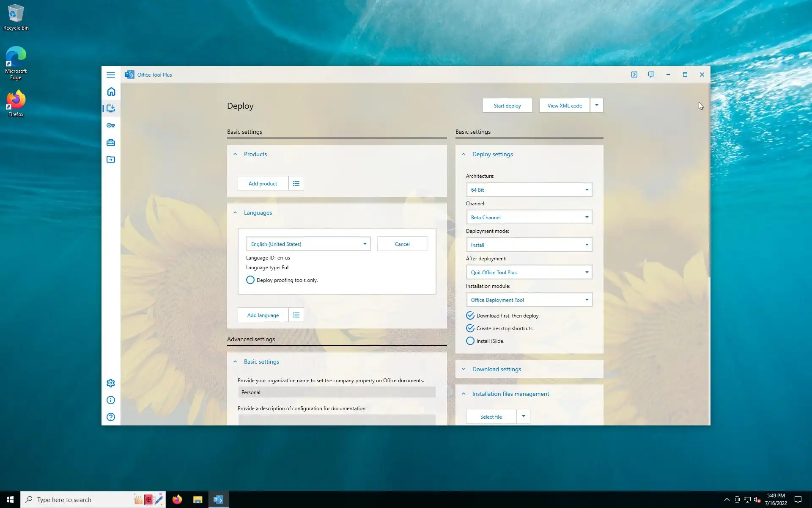The image size is (812, 508).
Task: Open the About info icon
Action: pos(111,400)
